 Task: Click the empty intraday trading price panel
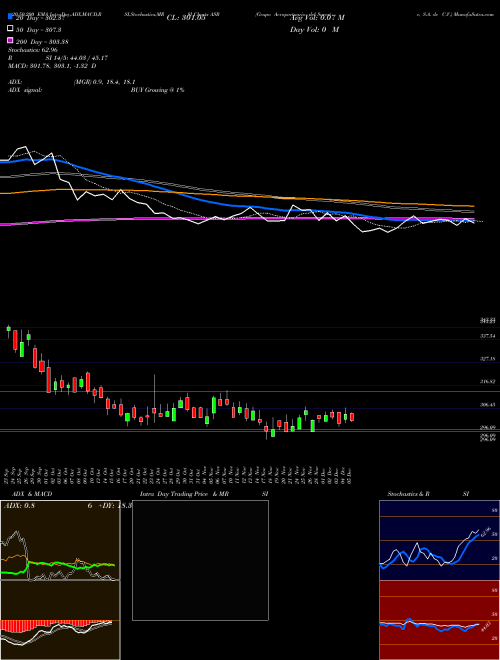tap(200, 560)
